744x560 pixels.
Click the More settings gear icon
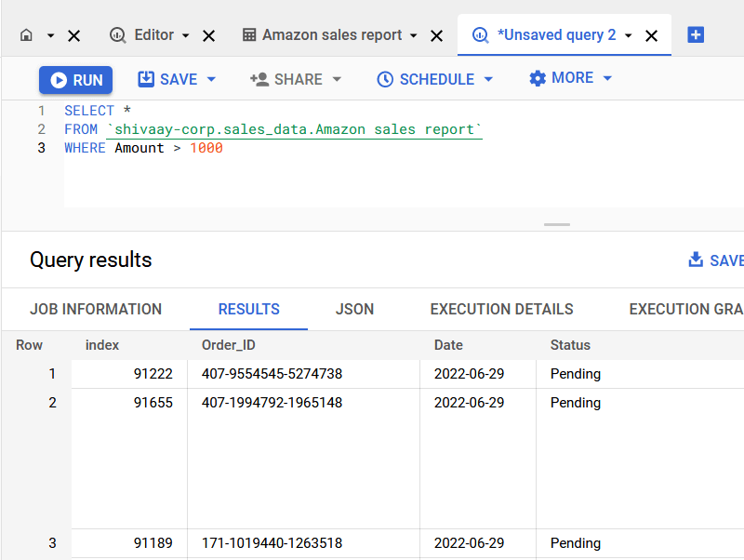click(538, 78)
